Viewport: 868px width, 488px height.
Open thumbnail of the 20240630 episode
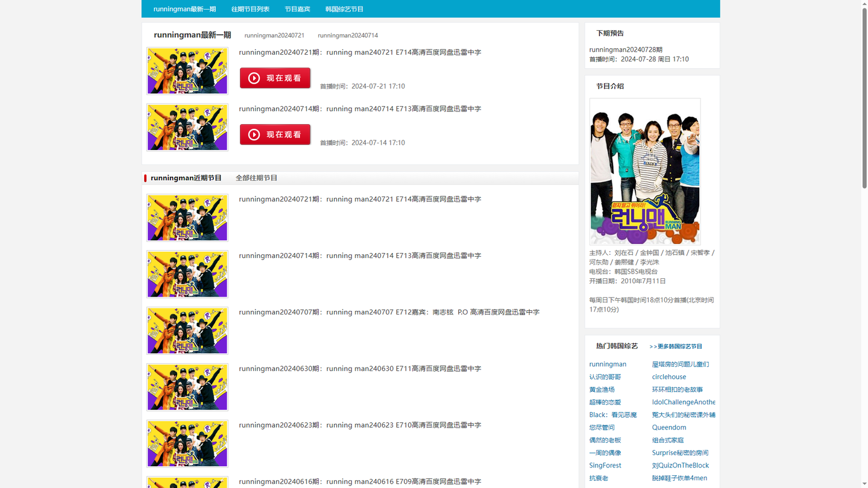point(187,387)
